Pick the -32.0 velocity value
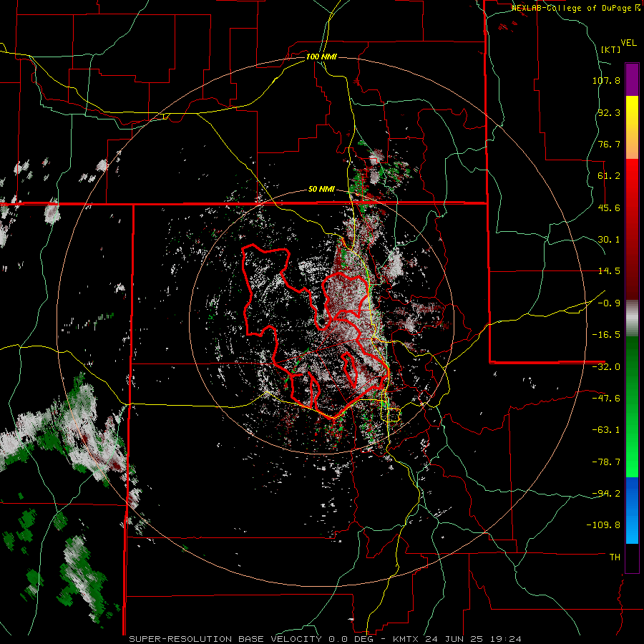The image size is (644, 644). pyautogui.click(x=606, y=367)
